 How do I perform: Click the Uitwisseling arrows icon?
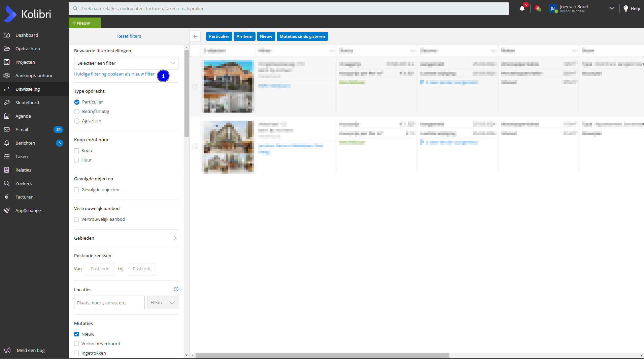(7, 89)
